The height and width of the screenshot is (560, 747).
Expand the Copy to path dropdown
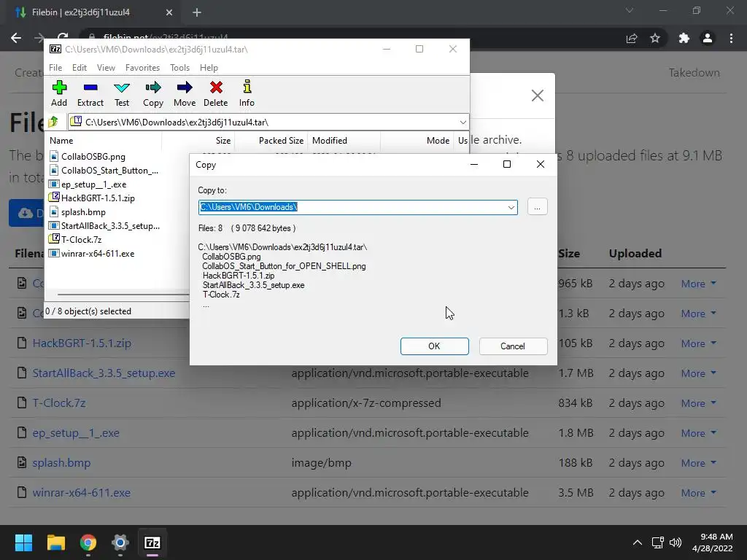pos(511,207)
